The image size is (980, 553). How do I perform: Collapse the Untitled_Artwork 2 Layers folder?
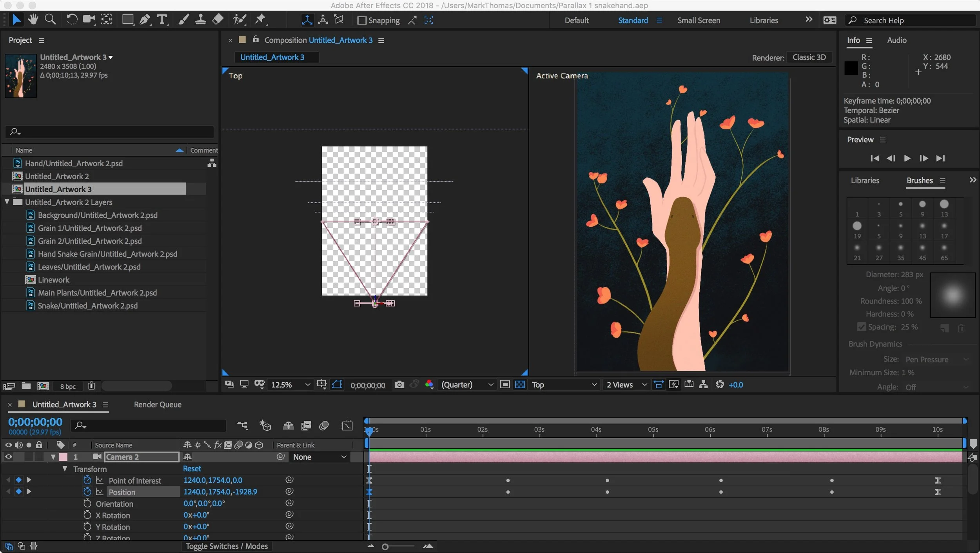tap(7, 202)
